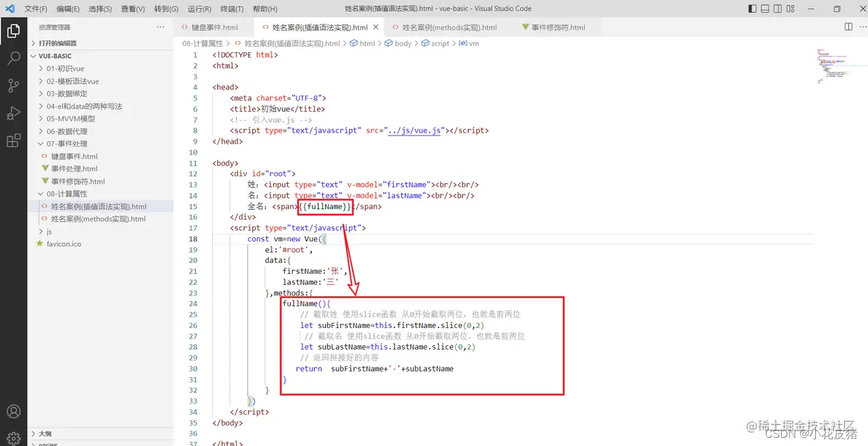Open Source Control view in activity bar
868x446 pixels.
pos(14,85)
